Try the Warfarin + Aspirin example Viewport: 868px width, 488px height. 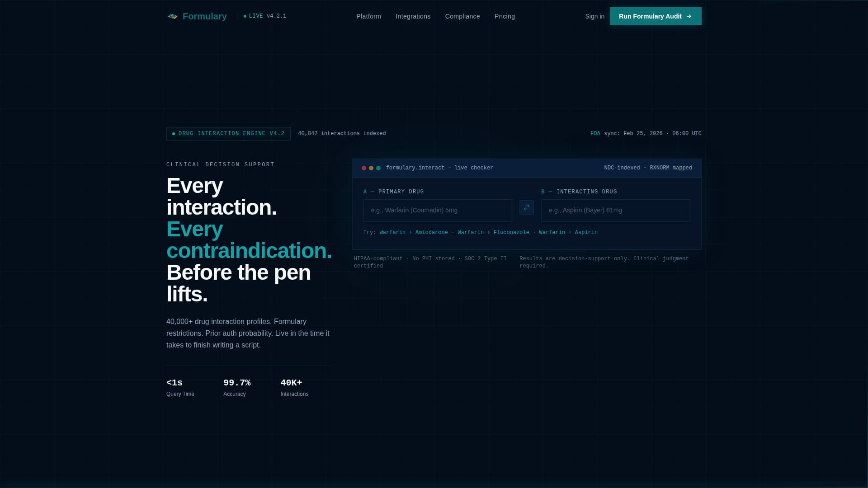[568, 233]
